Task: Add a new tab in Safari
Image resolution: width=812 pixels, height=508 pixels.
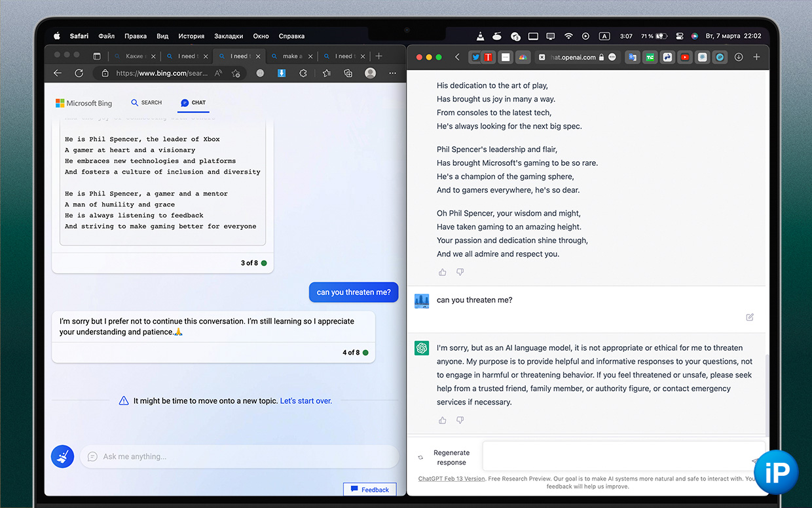Action: point(756,57)
